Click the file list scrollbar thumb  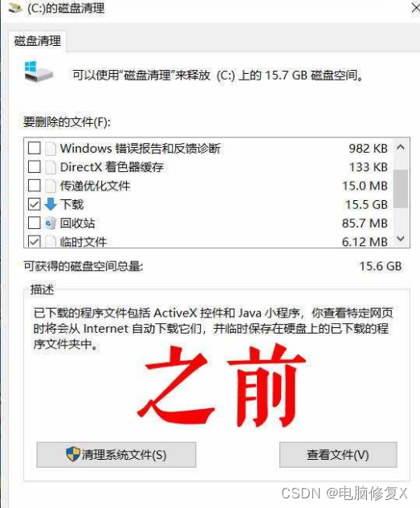[x=401, y=189]
